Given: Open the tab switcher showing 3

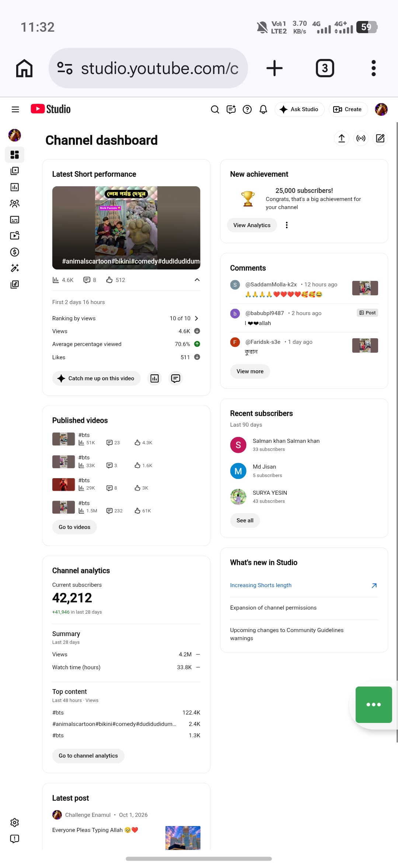Looking at the screenshot, I should click(325, 68).
